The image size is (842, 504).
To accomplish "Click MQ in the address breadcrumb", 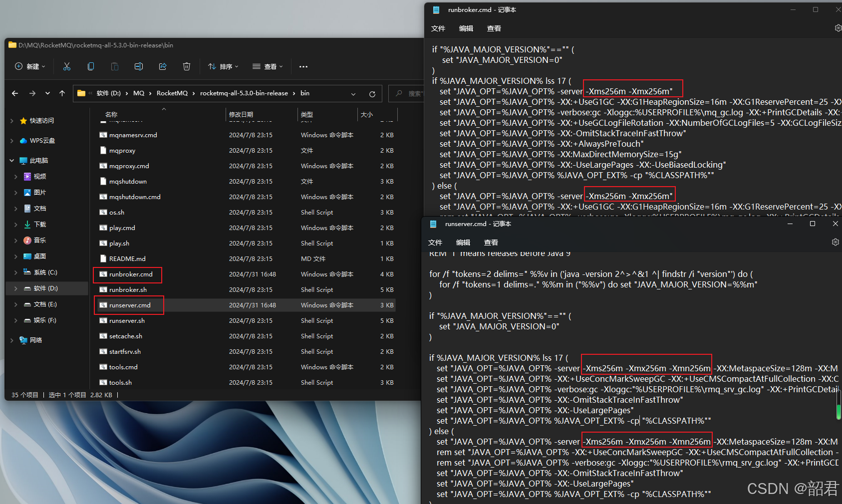I will point(139,93).
